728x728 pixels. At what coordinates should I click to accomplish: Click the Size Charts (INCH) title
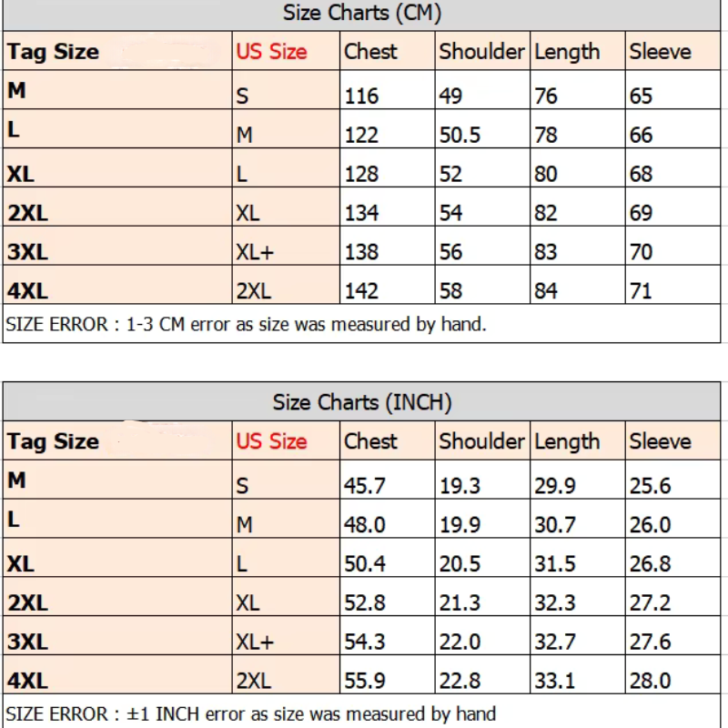point(362,402)
